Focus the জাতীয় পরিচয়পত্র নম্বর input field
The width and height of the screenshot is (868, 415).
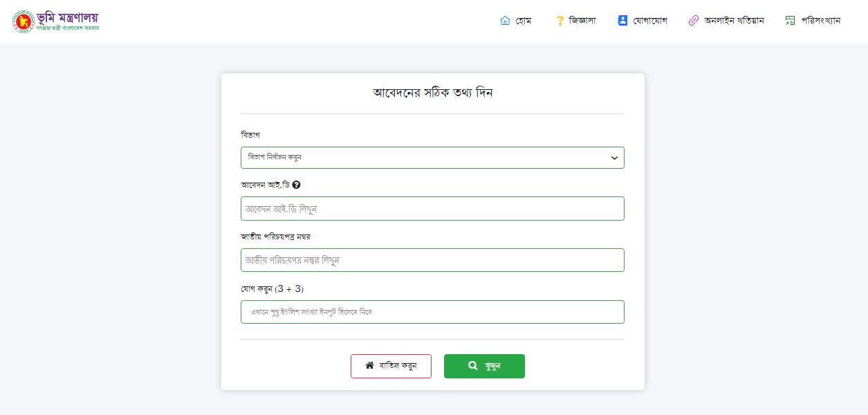pyautogui.click(x=432, y=260)
